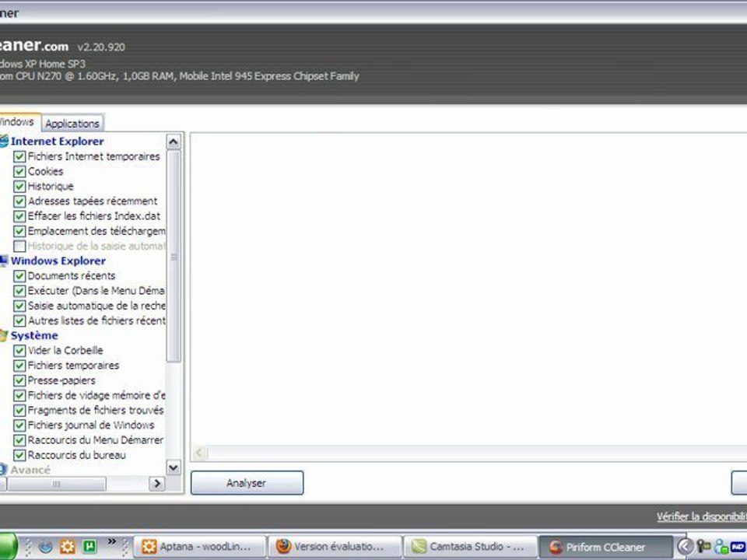Toggle the Cookies checkbox

tap(19, 171)
